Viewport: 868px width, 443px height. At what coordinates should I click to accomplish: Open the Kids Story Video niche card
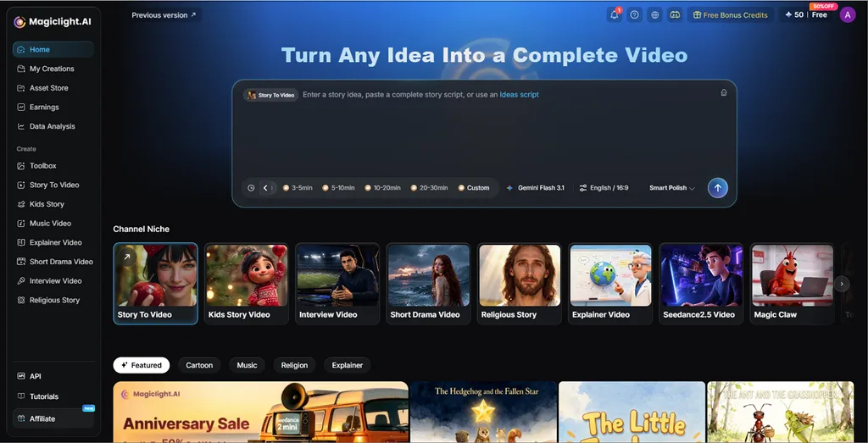(247, 283)
